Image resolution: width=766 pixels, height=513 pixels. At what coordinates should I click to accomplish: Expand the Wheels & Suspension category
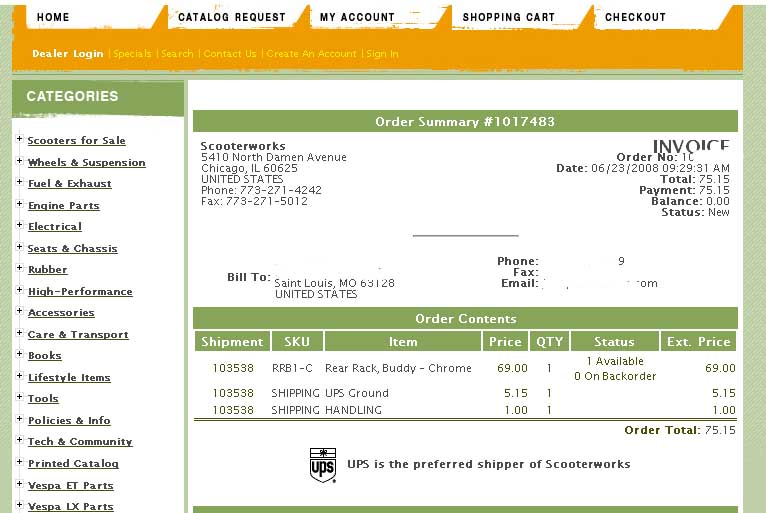pos(19,161)
